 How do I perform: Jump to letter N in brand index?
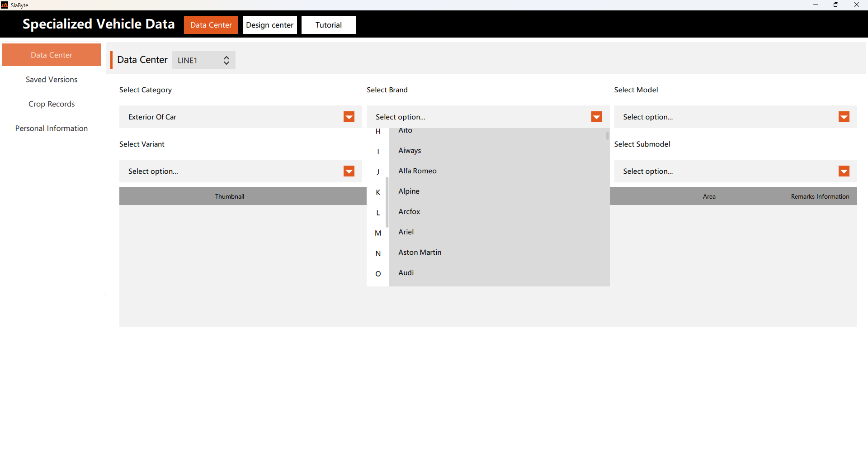pos(378,253)
